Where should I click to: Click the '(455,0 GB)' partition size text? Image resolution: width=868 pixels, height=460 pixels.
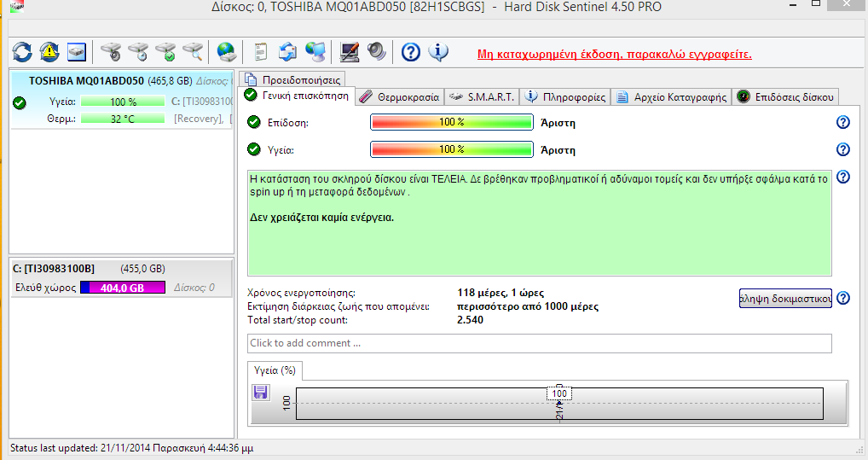pos(143,269)
